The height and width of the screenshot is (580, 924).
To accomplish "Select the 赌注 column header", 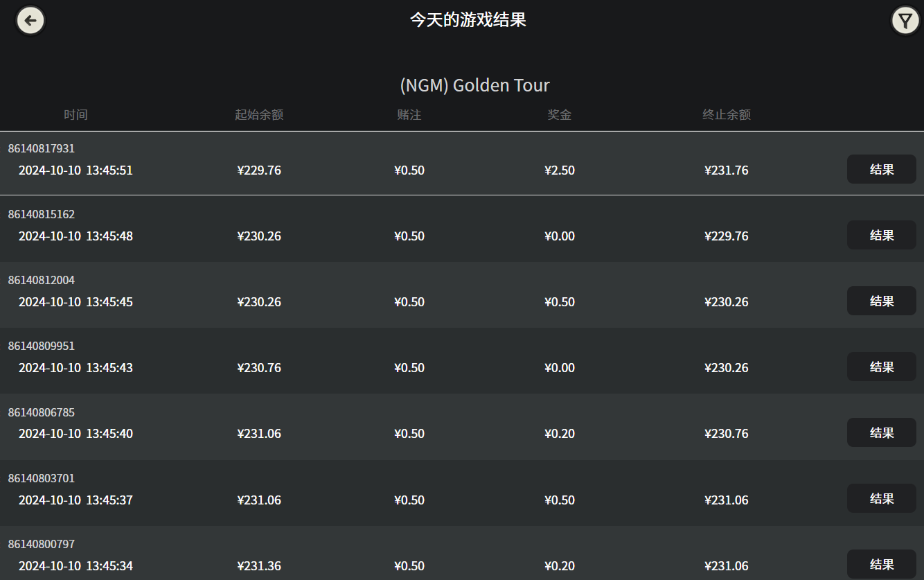I will [x=409, y=115].
